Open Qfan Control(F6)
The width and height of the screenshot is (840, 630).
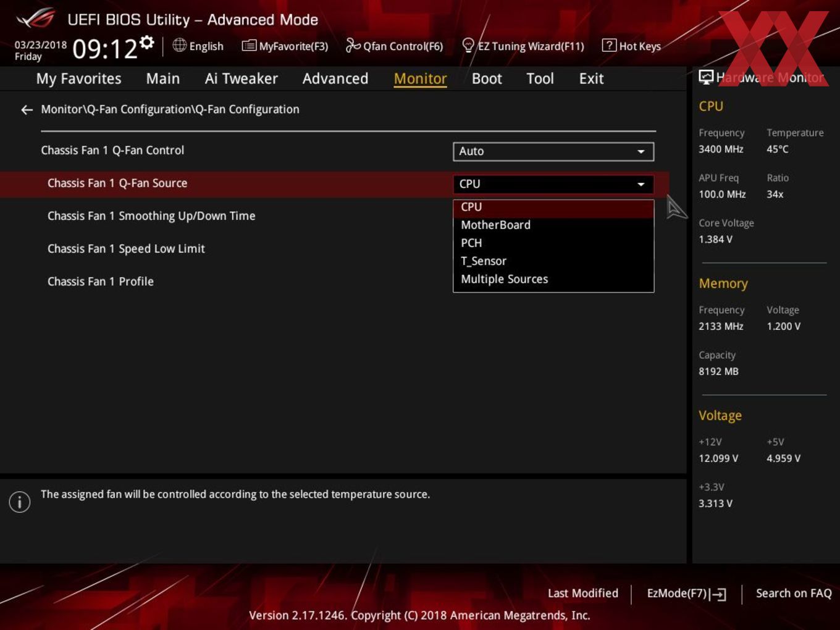click(394, 46)
